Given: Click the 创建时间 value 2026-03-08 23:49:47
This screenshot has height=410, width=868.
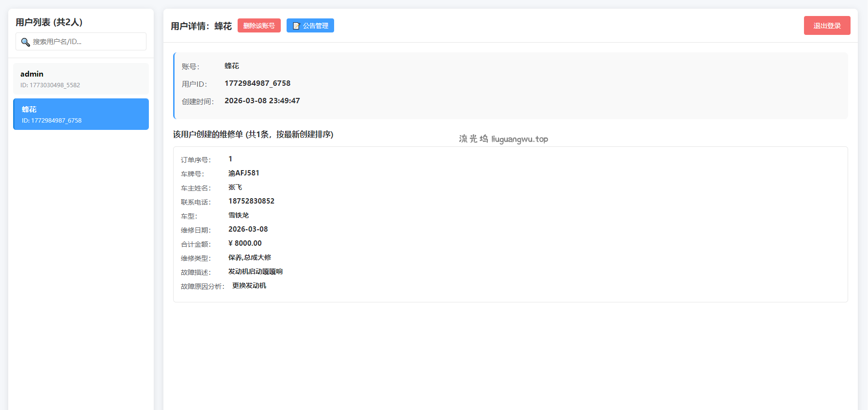Looking at the screenshot, I should 262,101.
